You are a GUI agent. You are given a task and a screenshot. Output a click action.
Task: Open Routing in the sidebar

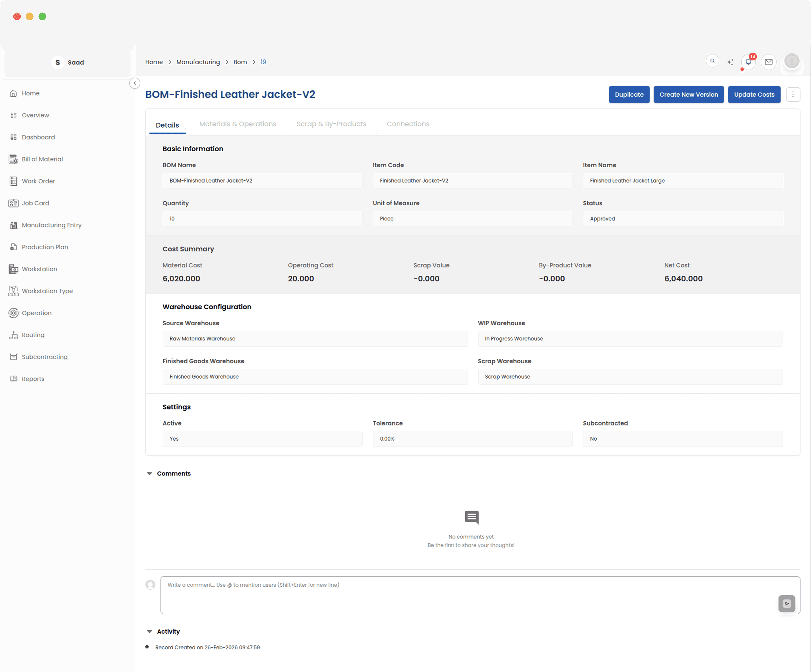(33, 335)
